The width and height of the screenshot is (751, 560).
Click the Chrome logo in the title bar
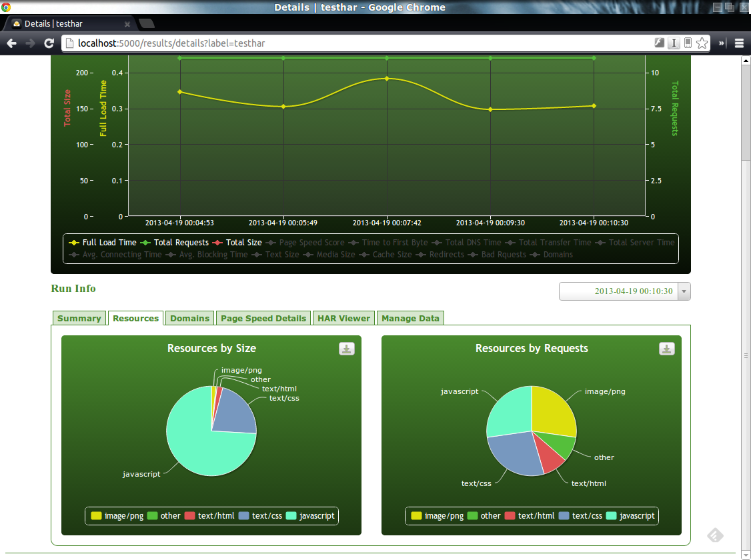point(6,7)
